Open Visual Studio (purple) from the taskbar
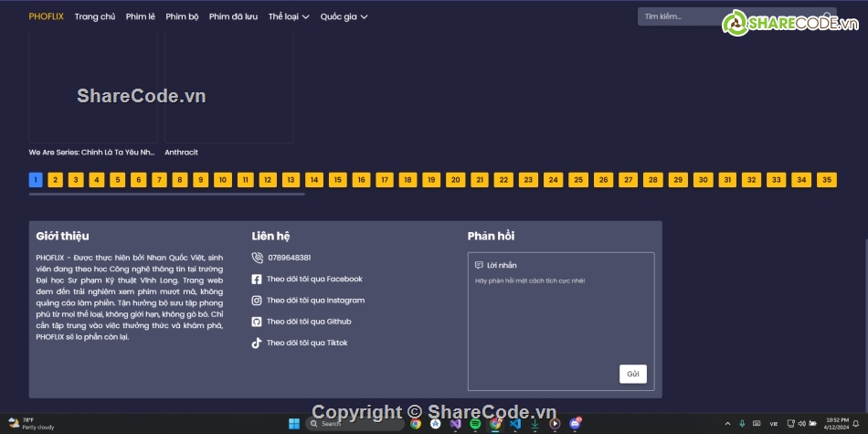Image resolution: width=868 pixels, height=434 pixels. click(x=455, y=424)
